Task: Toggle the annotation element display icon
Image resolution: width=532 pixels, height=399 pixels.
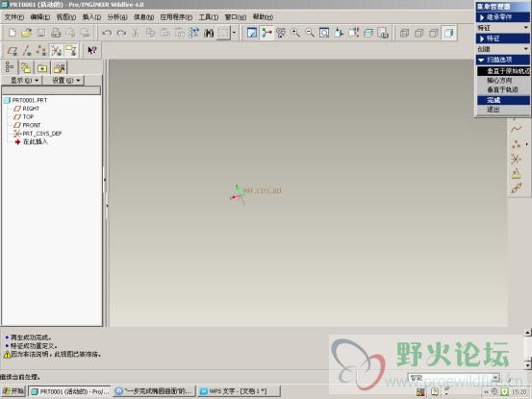Action: coord(70,51)
